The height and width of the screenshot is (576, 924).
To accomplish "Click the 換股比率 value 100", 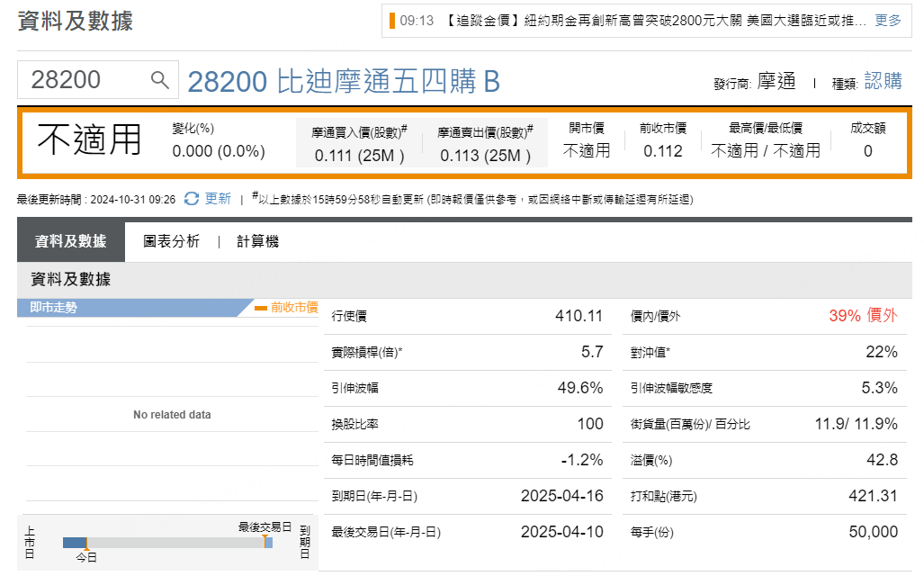I will [x=590, y=424].
